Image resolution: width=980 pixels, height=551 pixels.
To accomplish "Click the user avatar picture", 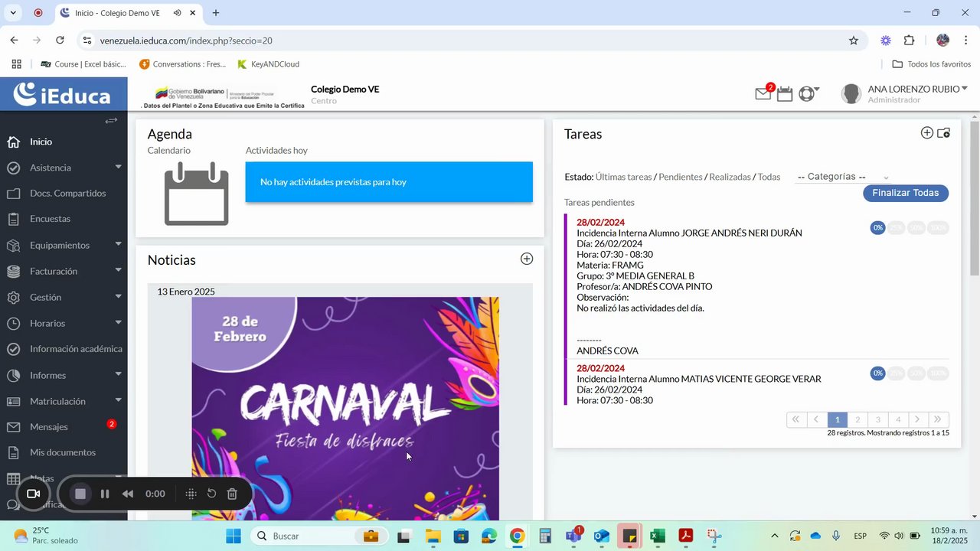I will (851, 93).
